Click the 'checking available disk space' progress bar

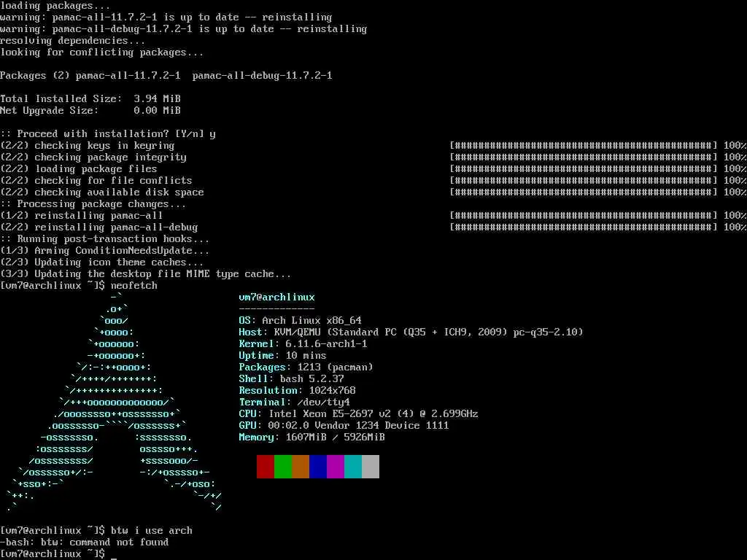point(584,192)
